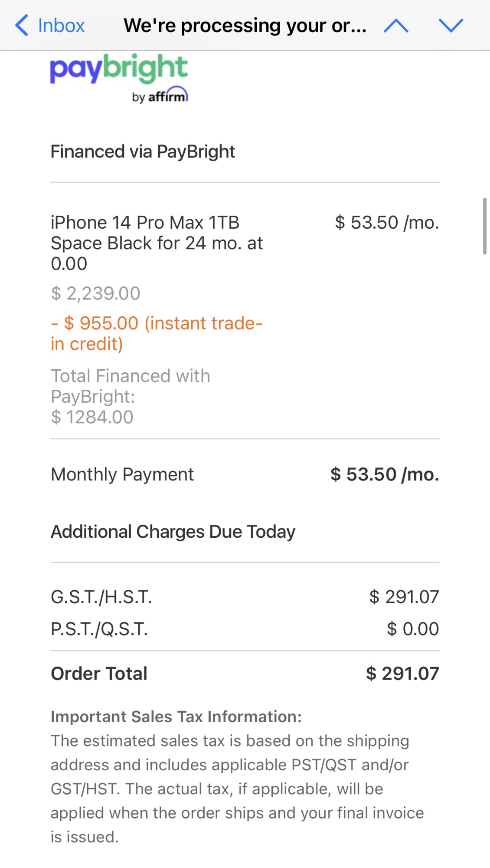Image resolution: width=490 pixels, height=868 pixels.
Task: Select the bold Order Total amount
Action: [402, 674]
